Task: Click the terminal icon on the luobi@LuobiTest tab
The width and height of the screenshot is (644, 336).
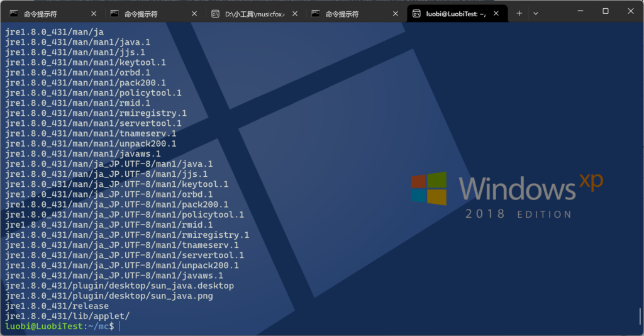Action: (416, 13)
